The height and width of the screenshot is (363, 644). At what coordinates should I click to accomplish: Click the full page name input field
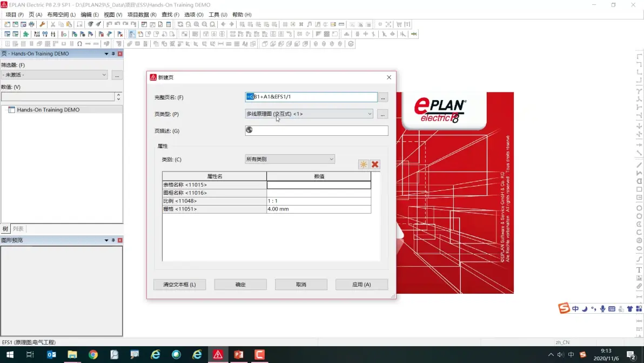coord(311,97)
